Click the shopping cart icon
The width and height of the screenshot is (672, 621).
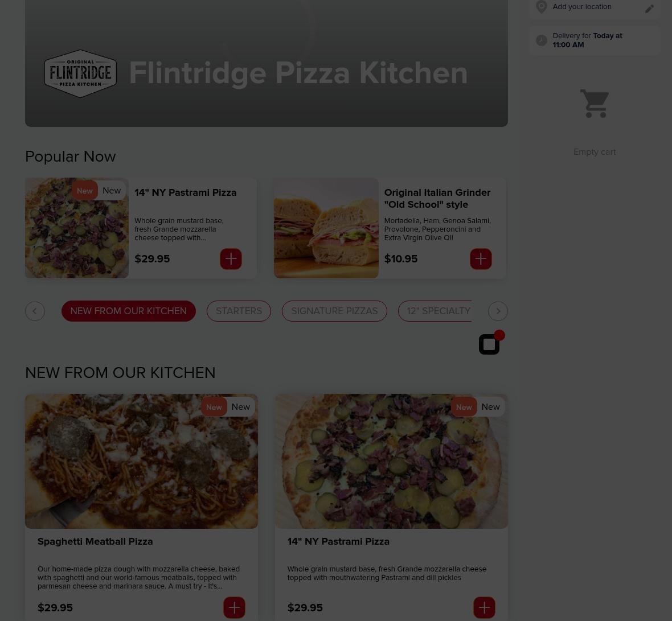point(595,103)
